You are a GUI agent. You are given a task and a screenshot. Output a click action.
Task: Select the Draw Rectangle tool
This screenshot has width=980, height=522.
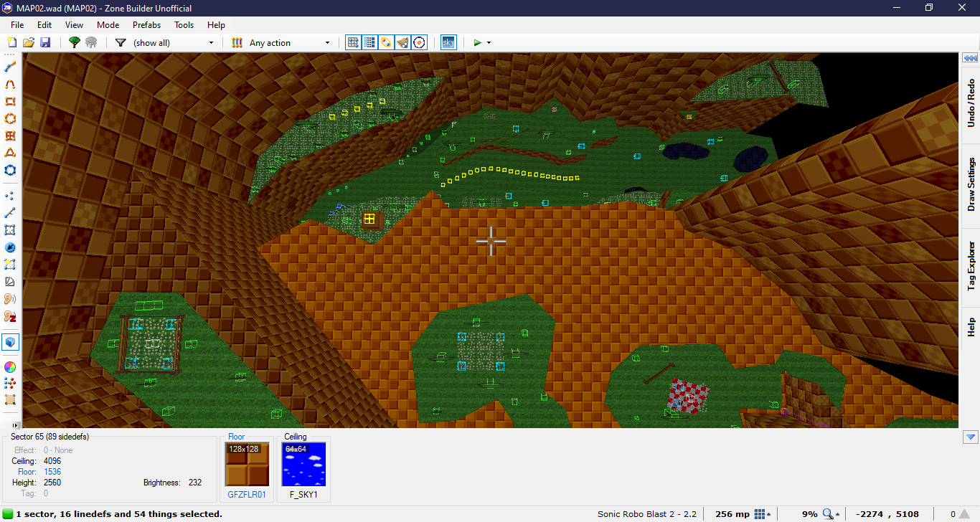10,101
